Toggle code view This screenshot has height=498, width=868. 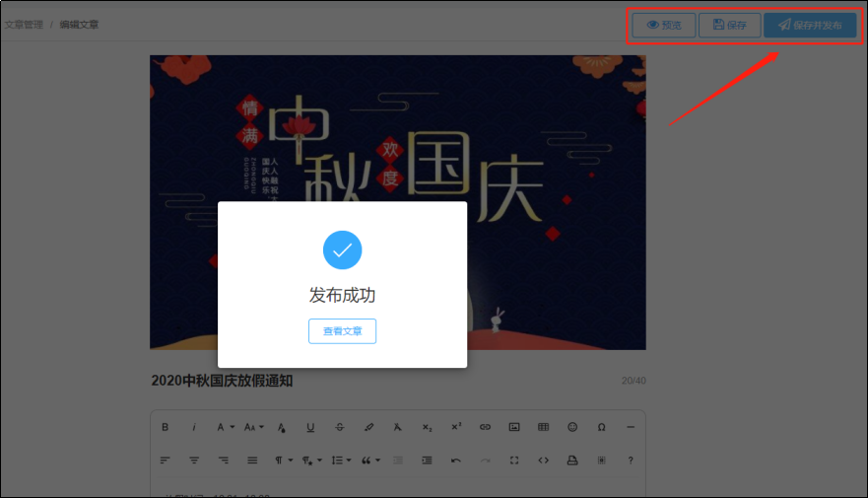tap(543, 461)
